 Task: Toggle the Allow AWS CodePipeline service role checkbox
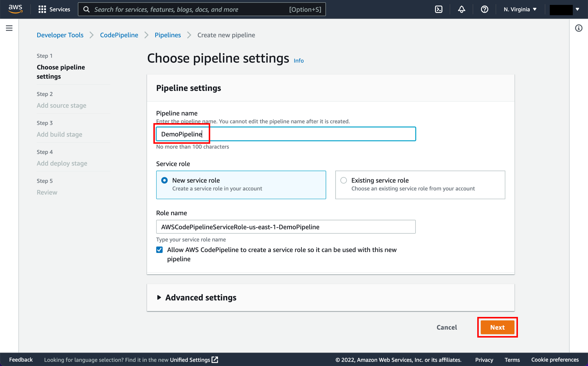coord(159,250)
